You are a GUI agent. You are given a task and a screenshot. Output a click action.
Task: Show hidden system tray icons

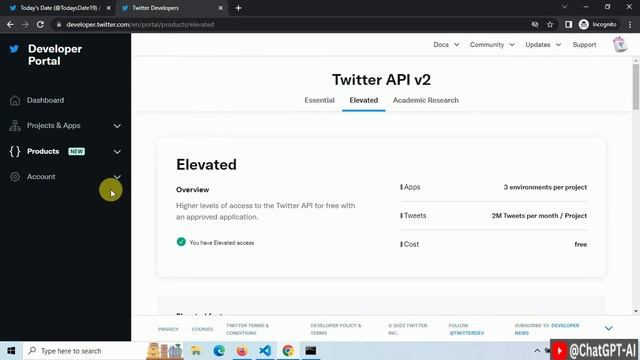click(x=537, y=351)
